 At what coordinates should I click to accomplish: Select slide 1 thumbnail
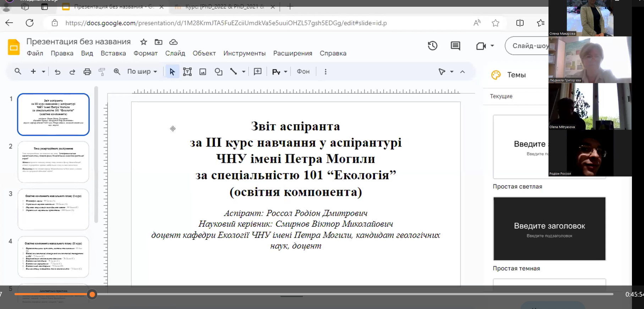click(x=53, y=114)
